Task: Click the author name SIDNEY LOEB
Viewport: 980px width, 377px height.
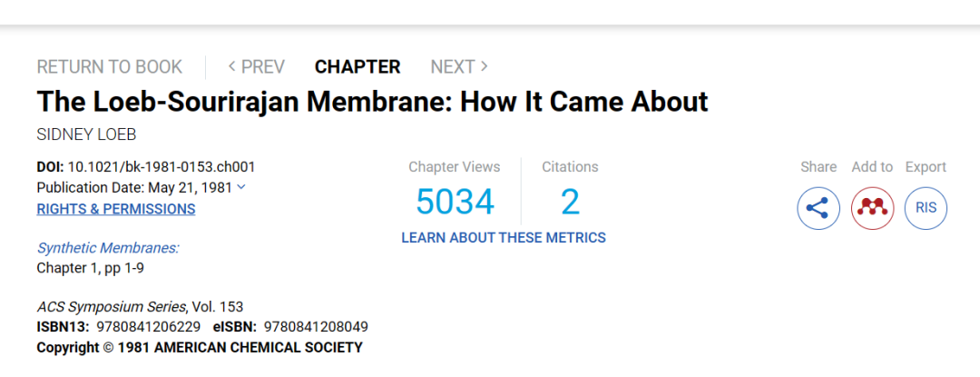Action: [86, 134]
